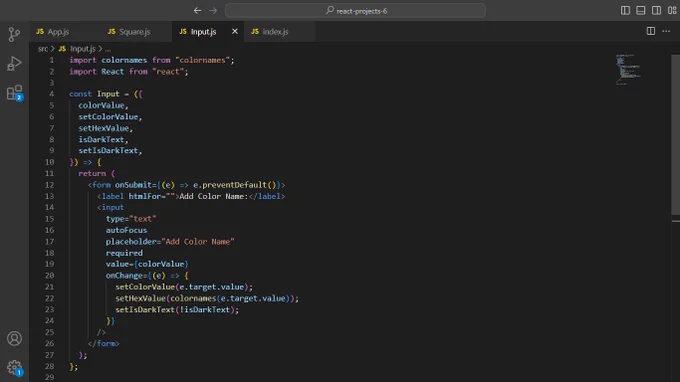Click the src breadcrumb

point(42,49)
